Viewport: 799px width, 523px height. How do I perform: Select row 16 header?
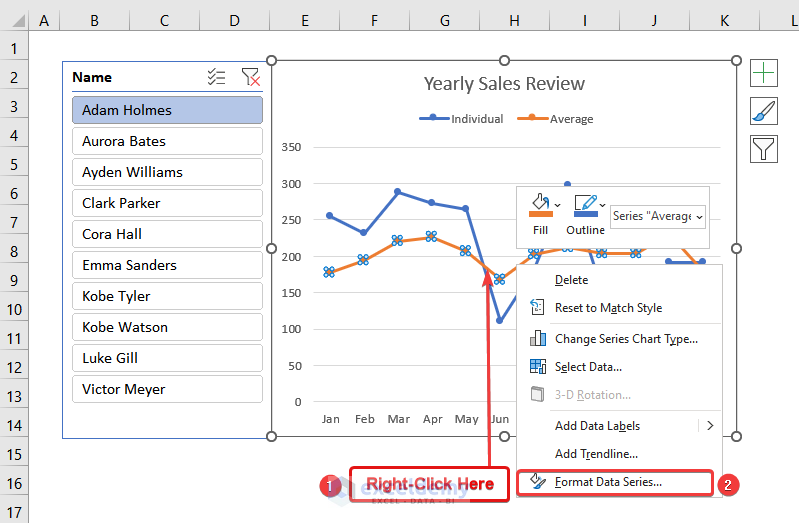(x=14, y=483)
